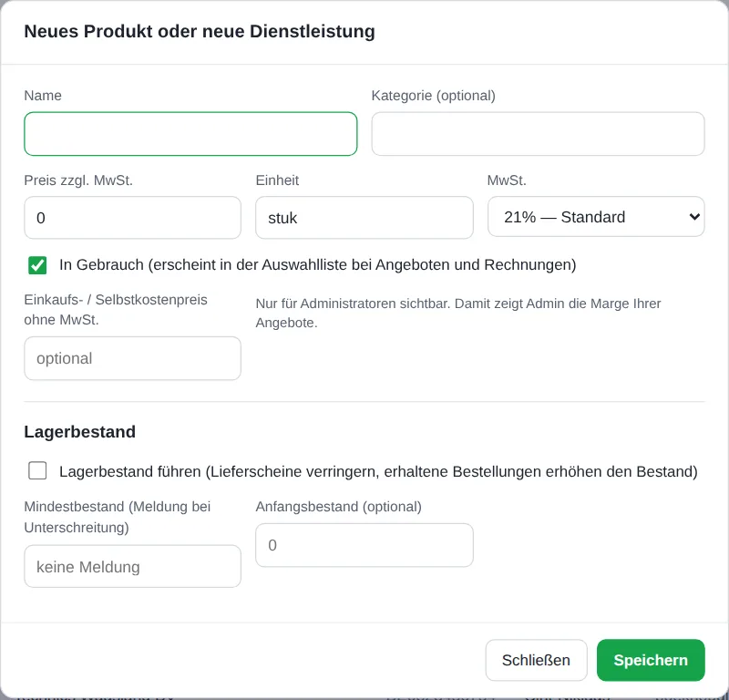
Task: Click the Mindestbestand (Meldung bei Unterschreitung) label
Action: pyautogui.click(x=118, y=517)
